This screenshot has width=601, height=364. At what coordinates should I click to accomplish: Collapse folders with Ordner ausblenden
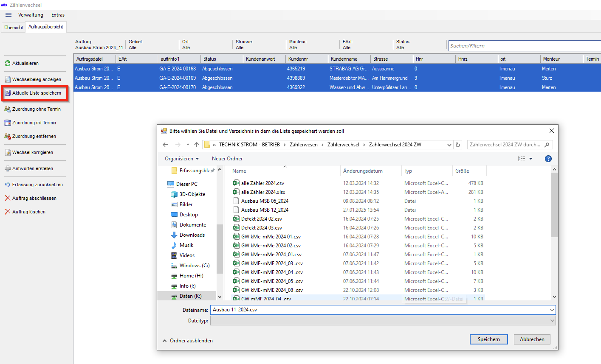click(187, 341)
